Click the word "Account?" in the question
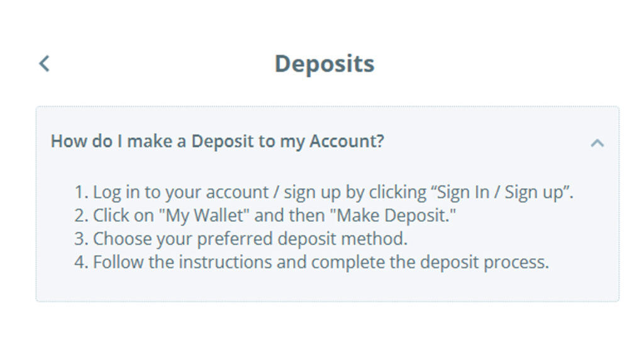This screenshot has width=644, height=362. point(347,141)
